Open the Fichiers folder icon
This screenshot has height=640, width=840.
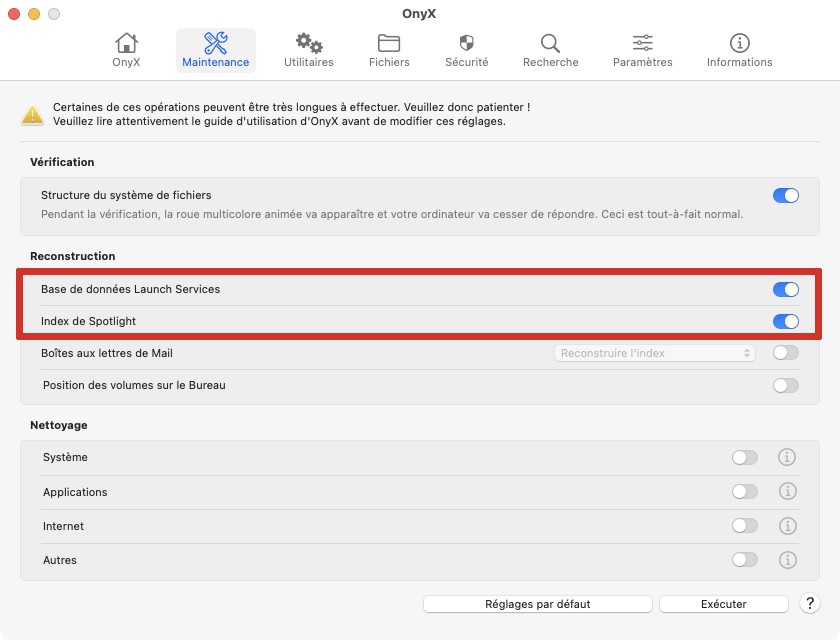coord(389,43)
